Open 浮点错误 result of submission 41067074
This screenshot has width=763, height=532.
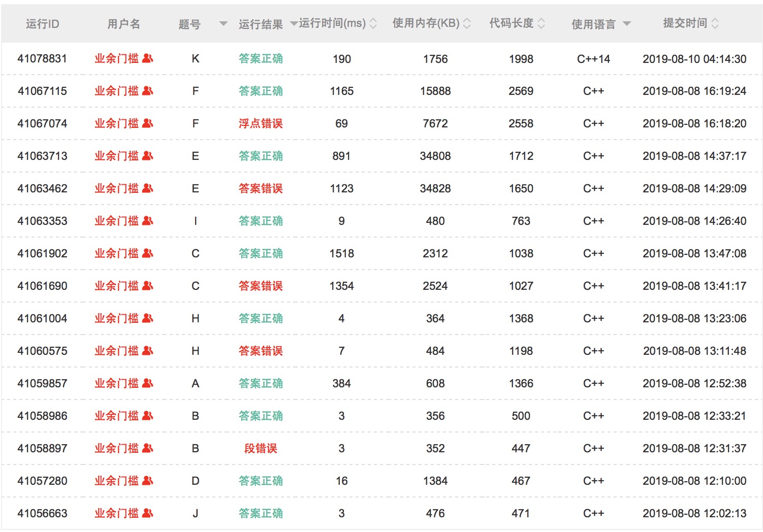coord(261,123)
